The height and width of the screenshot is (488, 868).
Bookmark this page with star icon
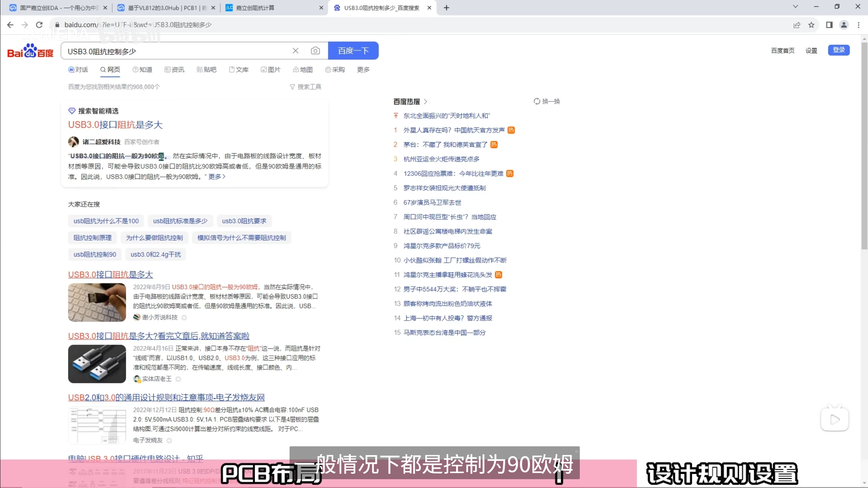(x=811, y=25)
